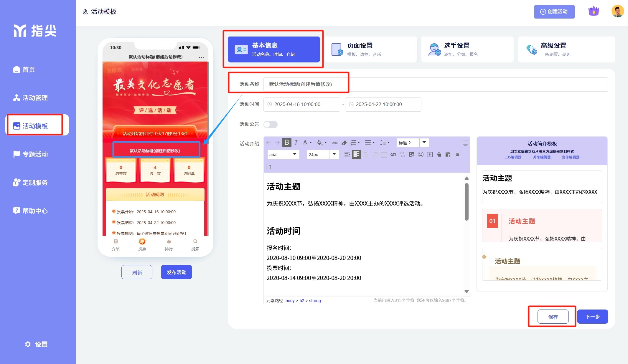Click the insert video icon
This screenshot has height=364, width=628.
[430, 155]
